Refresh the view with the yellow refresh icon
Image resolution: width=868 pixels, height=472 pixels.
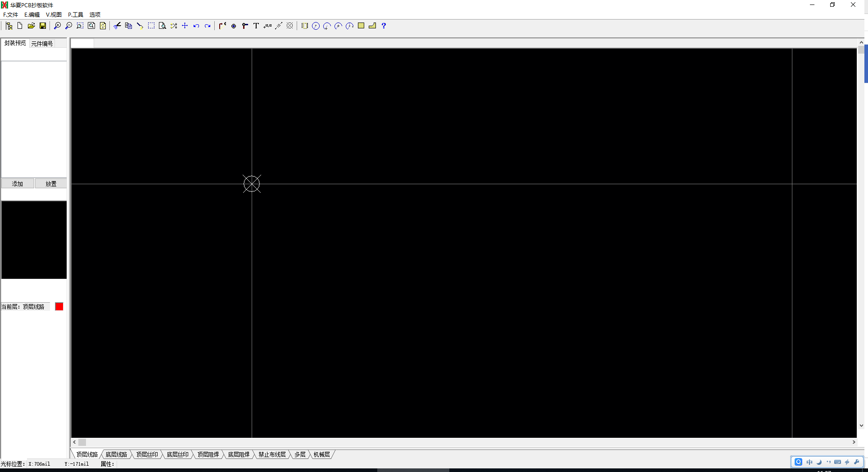103,26
